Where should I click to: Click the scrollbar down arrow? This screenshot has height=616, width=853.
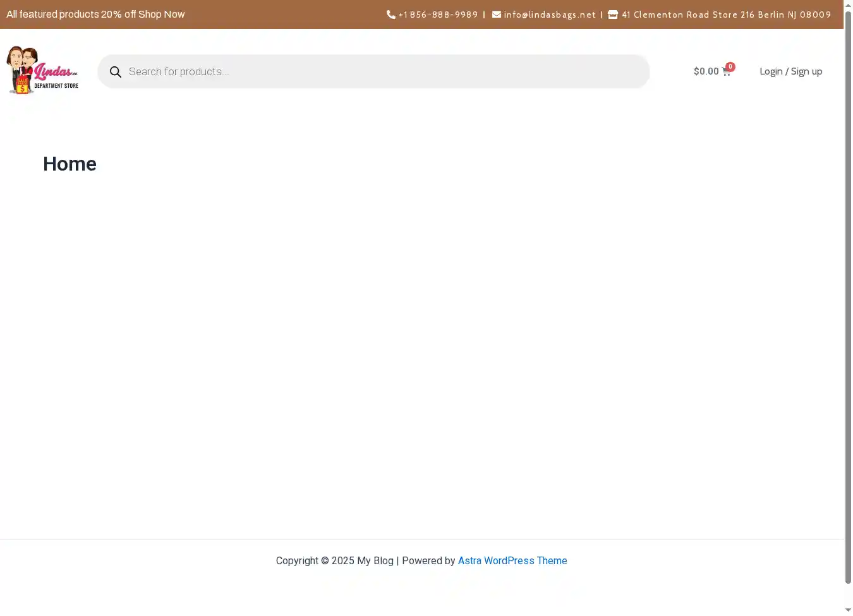(x=848, y=610)
